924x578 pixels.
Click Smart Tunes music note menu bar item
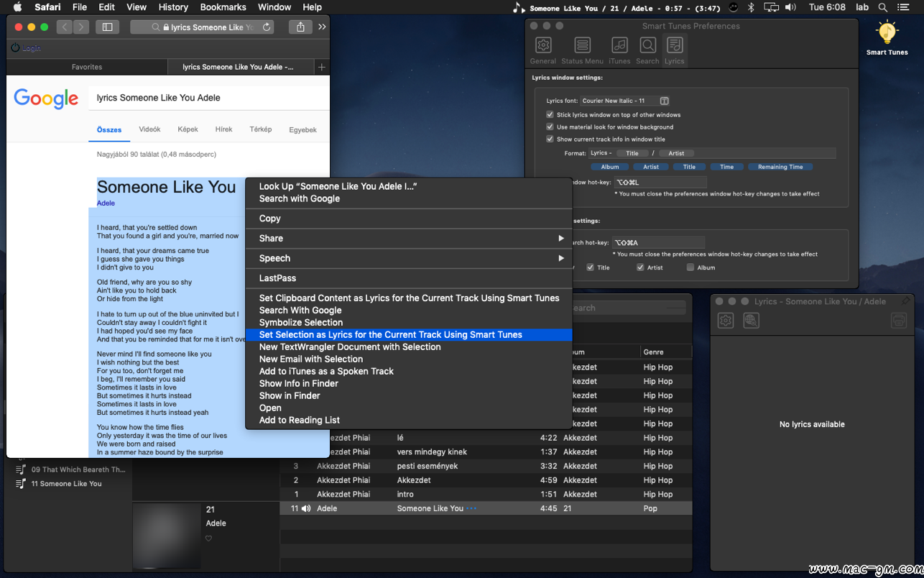[519, 8]
